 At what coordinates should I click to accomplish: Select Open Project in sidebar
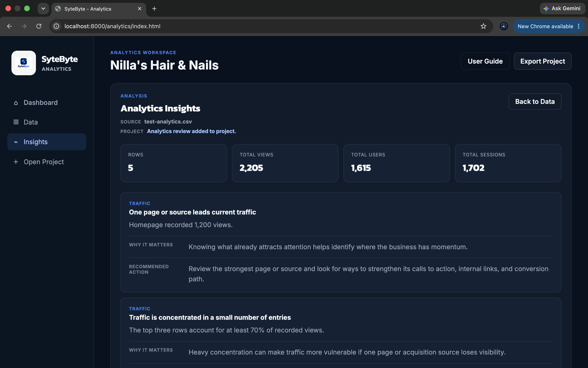pos(47,162)
